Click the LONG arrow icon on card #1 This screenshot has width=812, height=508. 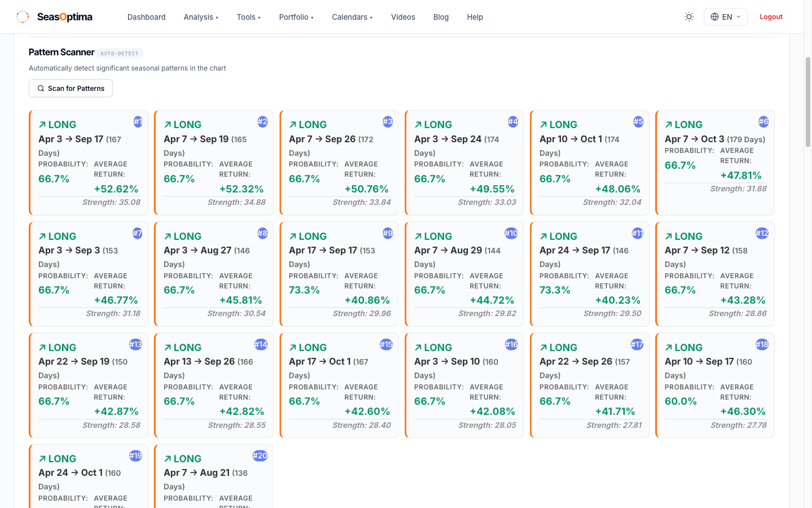tap(42, 125)
